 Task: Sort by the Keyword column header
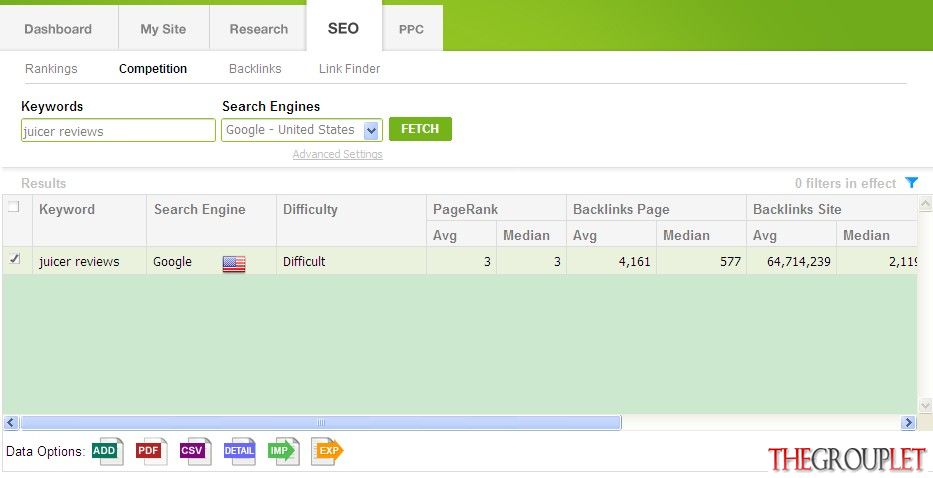pos(89,220)
